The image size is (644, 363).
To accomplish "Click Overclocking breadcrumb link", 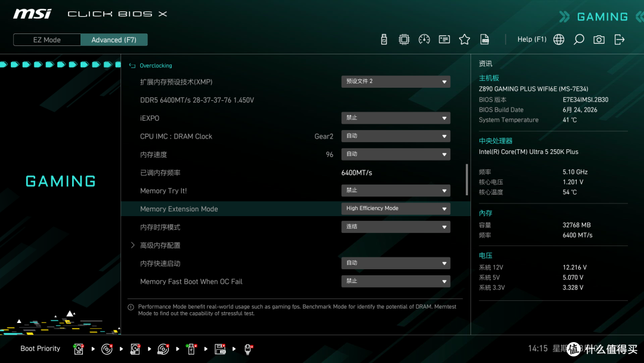I will click(x=156, y=65).
